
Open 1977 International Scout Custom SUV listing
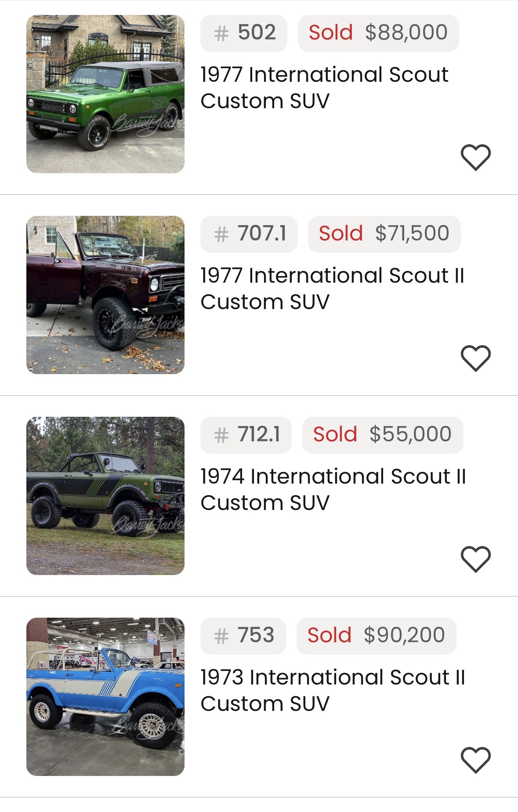324,87
